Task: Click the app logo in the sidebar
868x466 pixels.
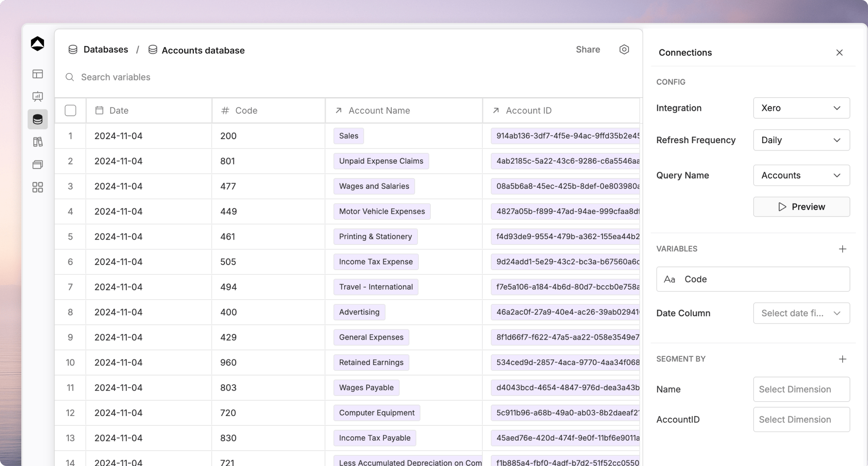Action: 37,43
